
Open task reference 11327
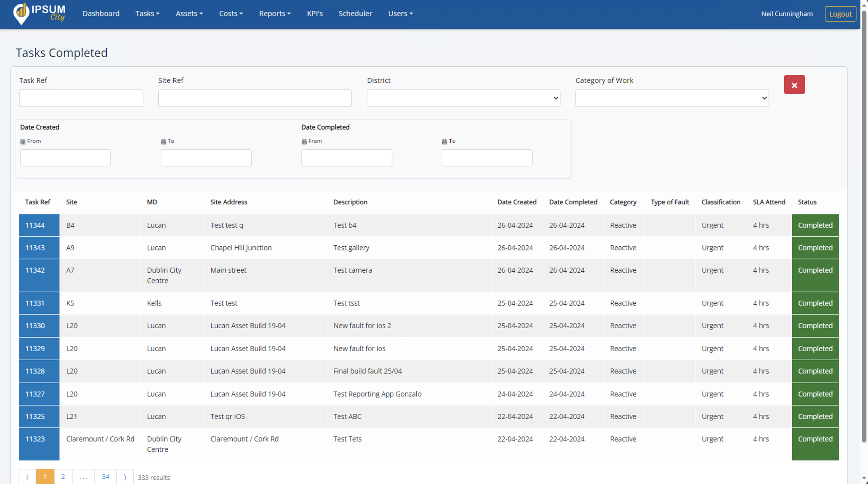click(35, 394)
